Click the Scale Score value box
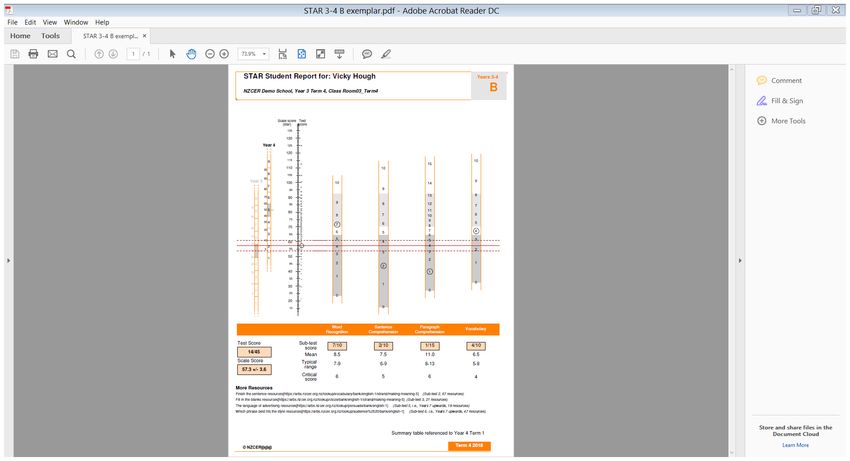This screenshot has width=850, height=461. click(x=254, y=369)
